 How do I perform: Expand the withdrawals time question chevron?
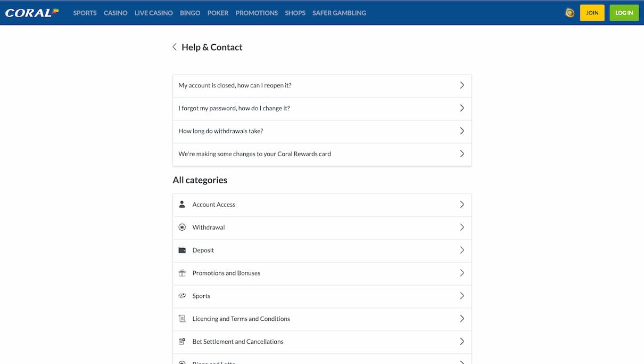click(x=461, y=131)
